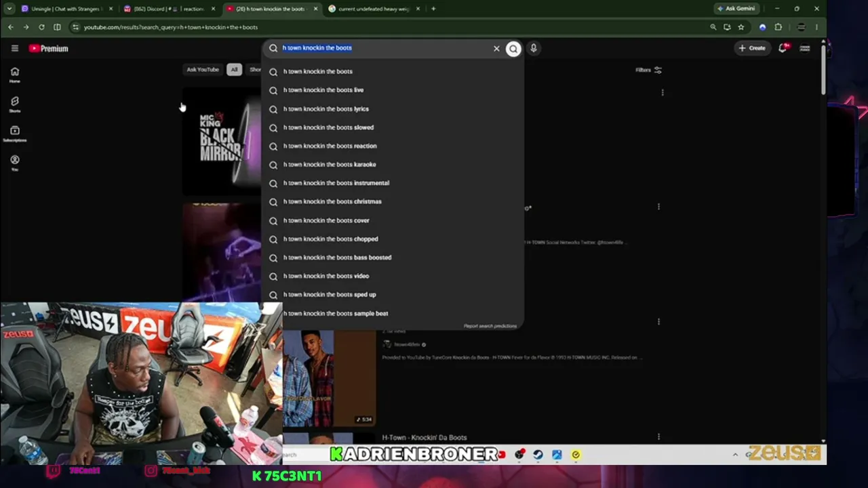Pick the "knockin the boots cover" suggestion

click(393, 220)
